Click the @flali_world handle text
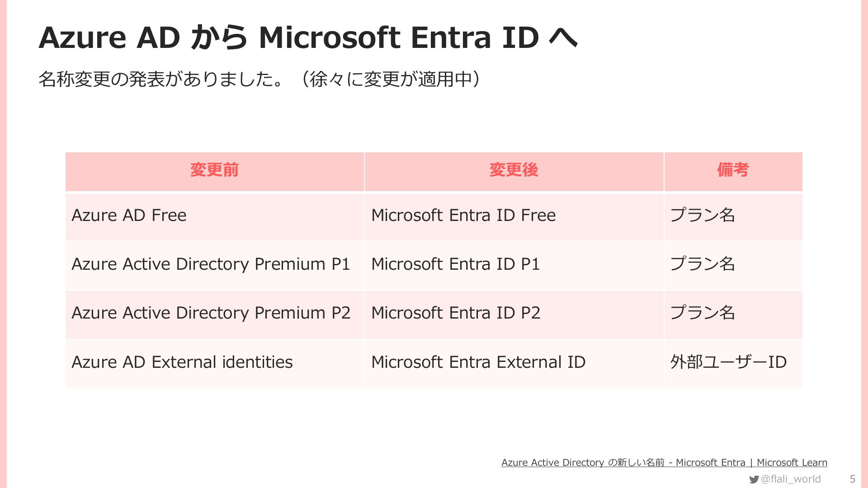The height and width of the screenshot is (488, 868). coord(791,479)
